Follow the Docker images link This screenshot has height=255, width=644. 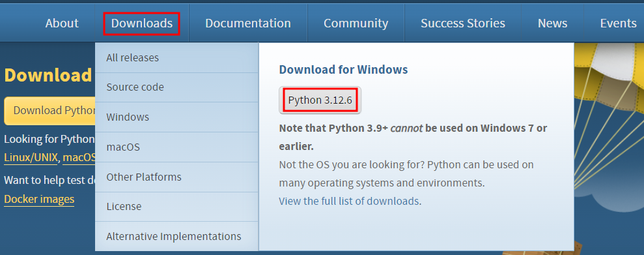pos(39,200)
